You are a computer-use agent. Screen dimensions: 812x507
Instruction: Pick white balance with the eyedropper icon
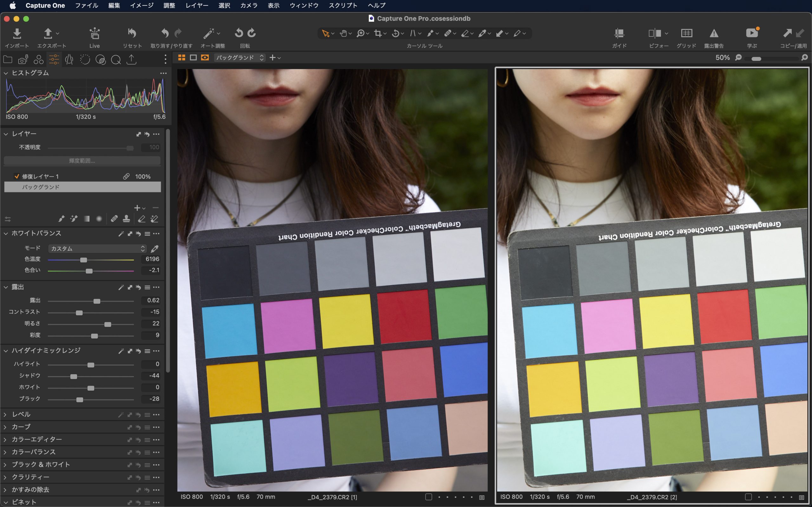point(154,249)
